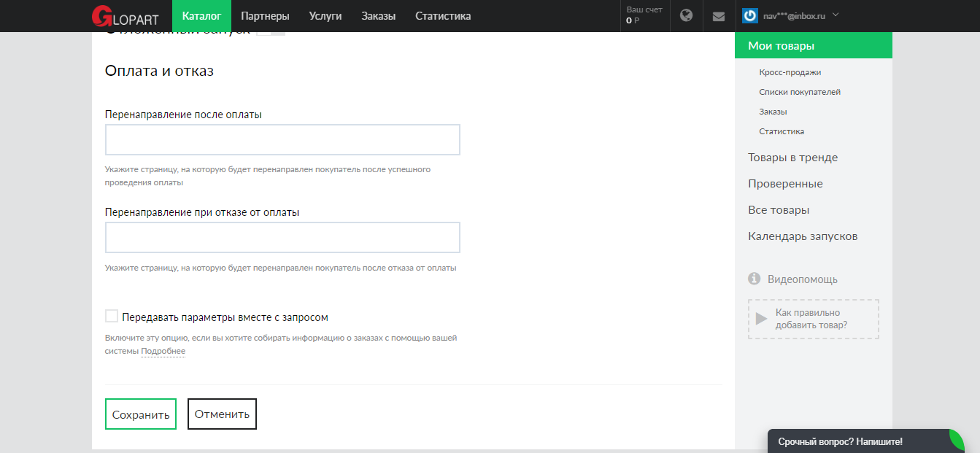The width and height of the screenshot is (980, 453).
Task: Select Календарь запусков in the sidebar
Action: pyautogui.click(x=803, y=236)
